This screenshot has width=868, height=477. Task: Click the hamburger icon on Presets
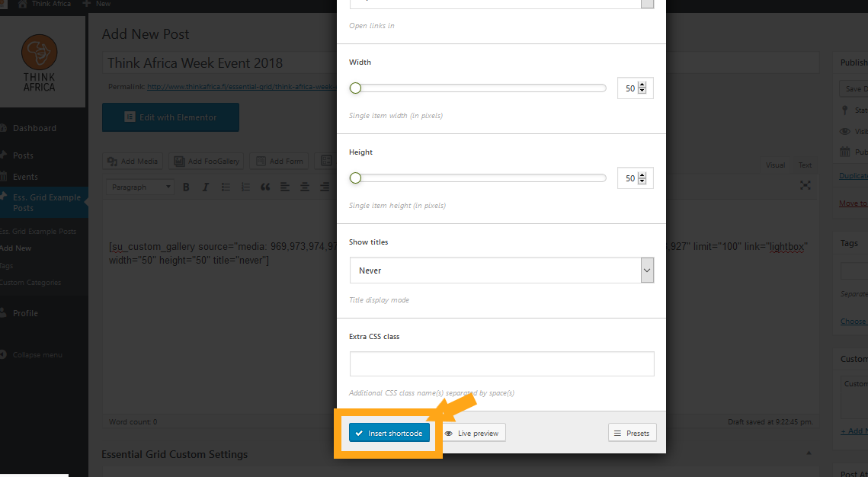pos(618,434)
